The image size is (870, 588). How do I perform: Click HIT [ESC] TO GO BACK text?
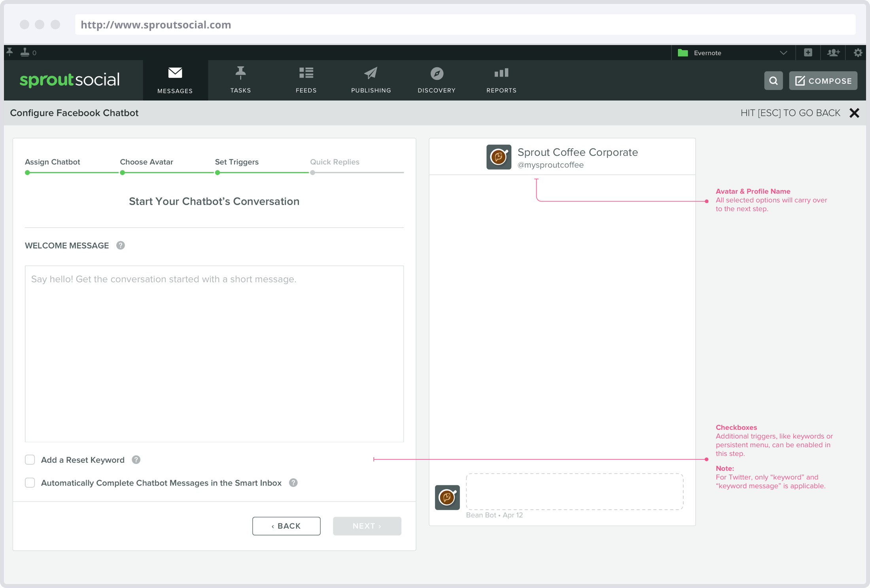click(790, 113)
